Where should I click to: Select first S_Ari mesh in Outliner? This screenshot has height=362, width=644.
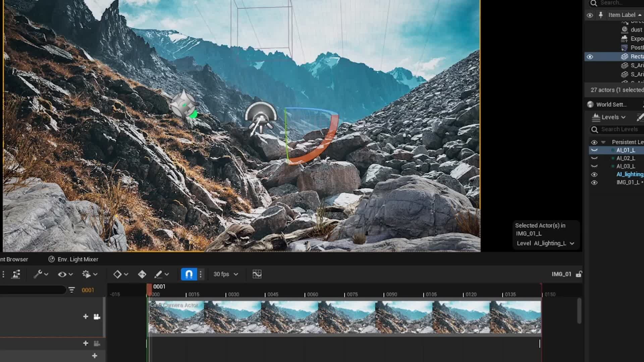637,65
